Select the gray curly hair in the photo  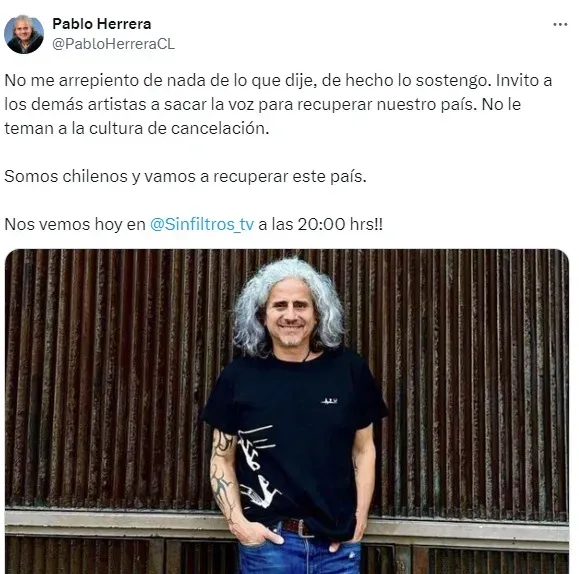288,305
